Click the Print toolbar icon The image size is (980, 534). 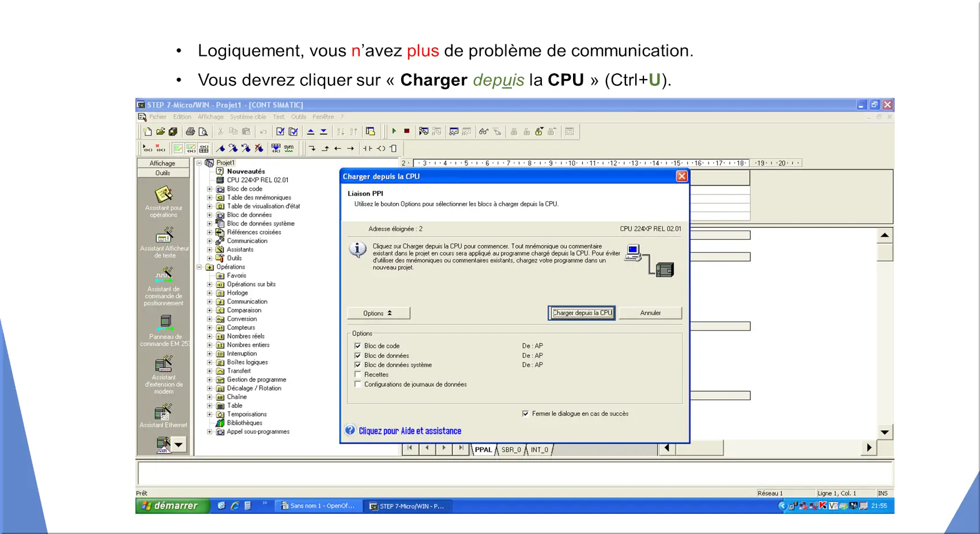pos(190,131)
